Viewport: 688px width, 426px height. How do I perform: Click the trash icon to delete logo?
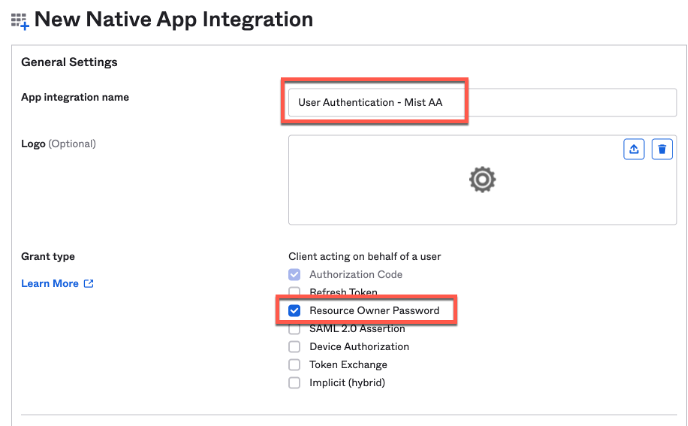(661, 149)
